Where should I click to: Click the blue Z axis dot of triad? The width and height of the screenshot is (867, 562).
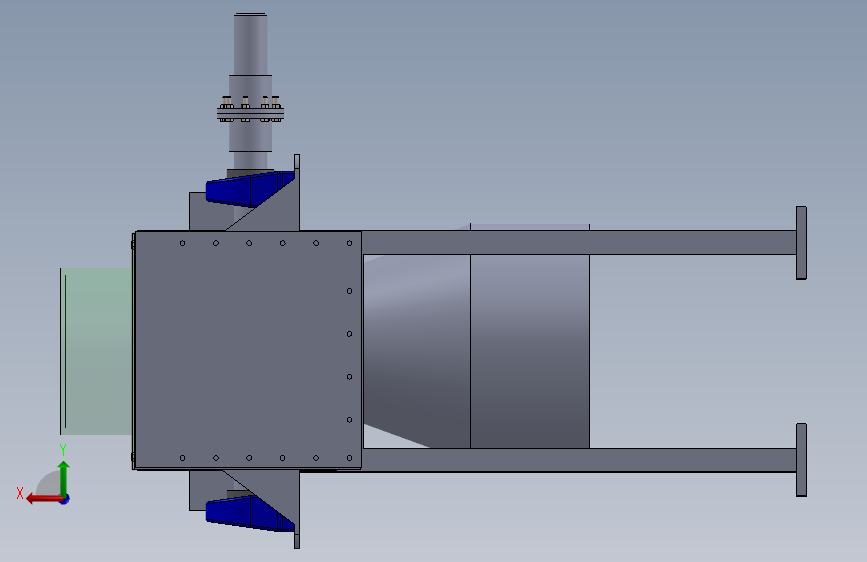(x=65, y=499)
